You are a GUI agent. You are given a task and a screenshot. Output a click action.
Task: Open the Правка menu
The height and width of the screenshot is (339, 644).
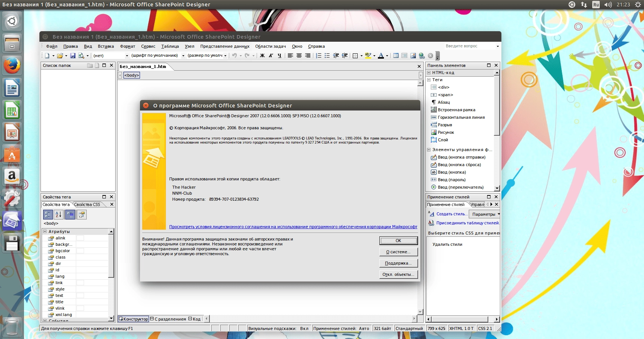pos(71,47)
